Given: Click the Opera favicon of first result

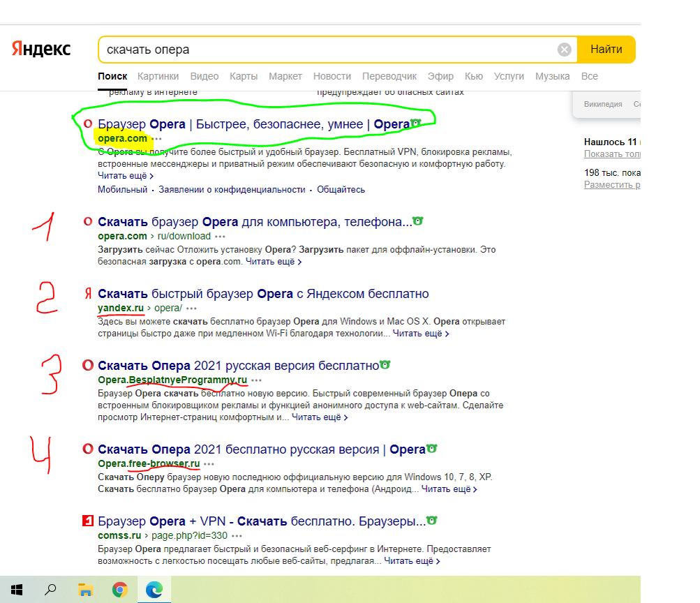Looking at the screenshot, I should [88, 124].
